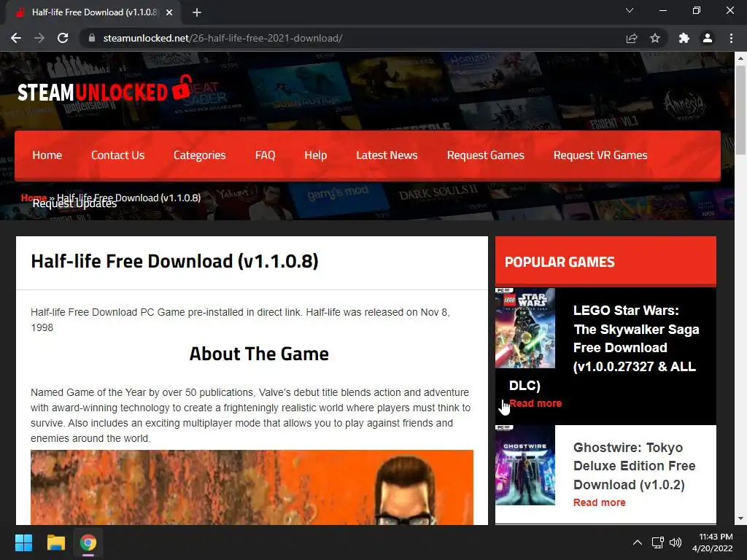Click the browser forward arrow
Image resolution: width=747 pixels, height=560 pixels.
point(39,38)
